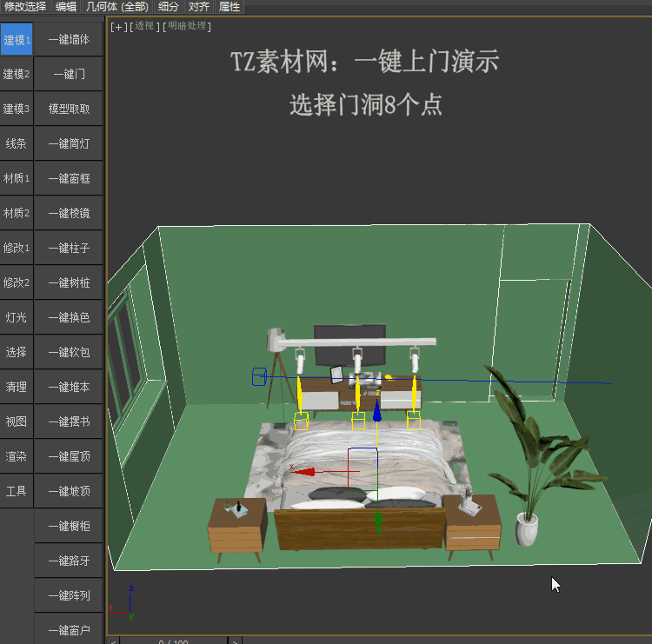This screenshot has height=644, width=652.
Task: Run the 一键筒灯 tool
Action: coord(69,143)
